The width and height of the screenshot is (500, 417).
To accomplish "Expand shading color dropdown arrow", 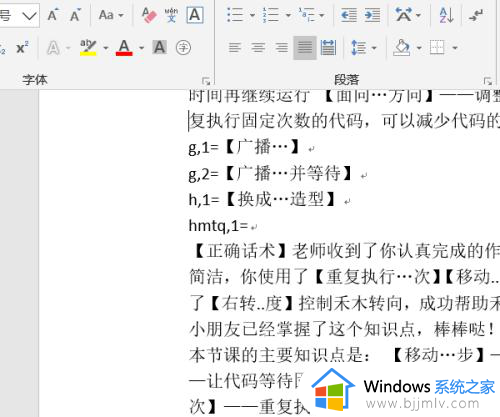I will coord(419,48).
